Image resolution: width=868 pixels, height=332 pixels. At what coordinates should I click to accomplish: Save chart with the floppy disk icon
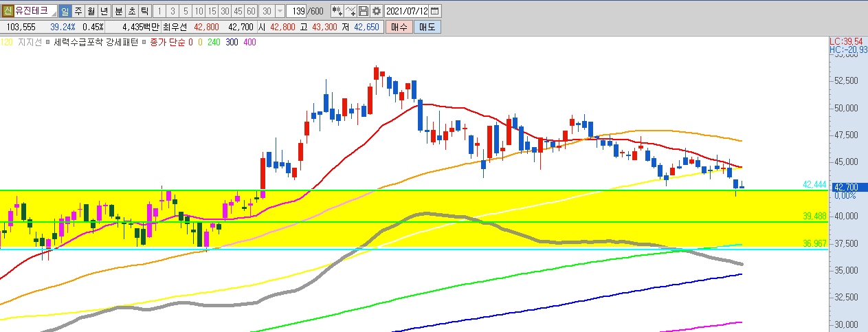[364, 11]
